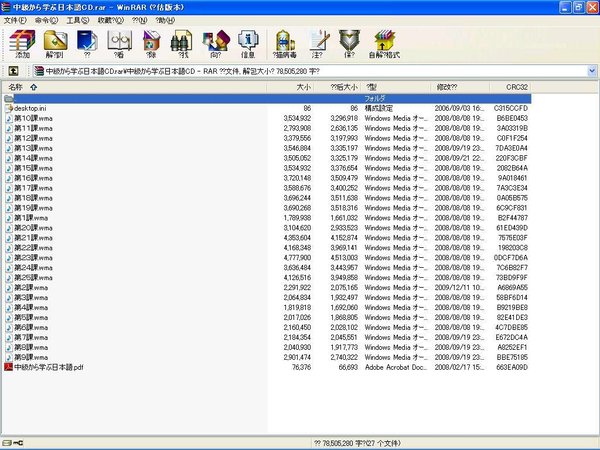
Task: Select file 第16課.wma
Action: coord(33,178)
